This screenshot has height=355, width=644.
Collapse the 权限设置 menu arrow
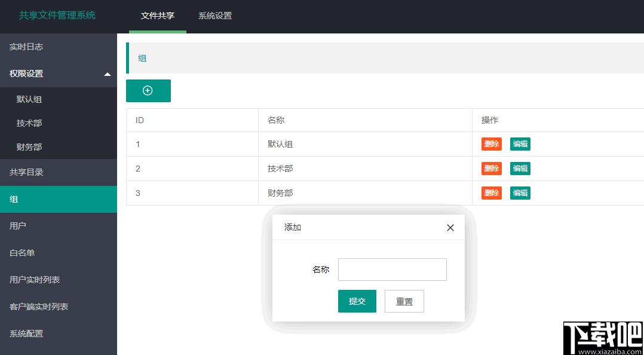[x=107, y=74]
